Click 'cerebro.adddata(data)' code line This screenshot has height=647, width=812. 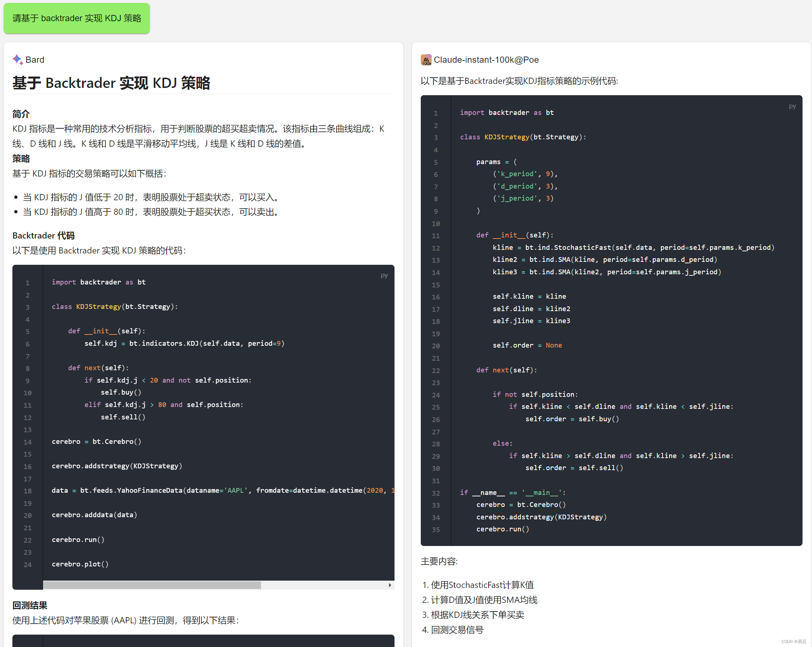pos(94,515)
